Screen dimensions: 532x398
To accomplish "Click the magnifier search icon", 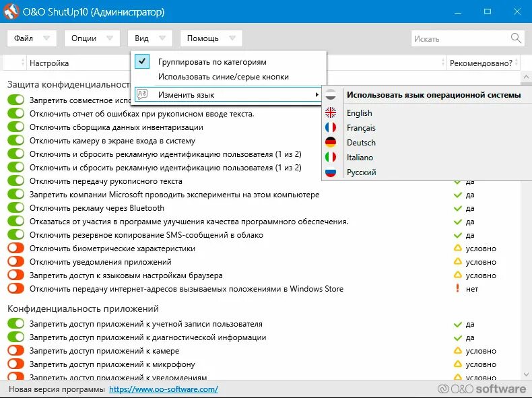I will click(516, 38).
